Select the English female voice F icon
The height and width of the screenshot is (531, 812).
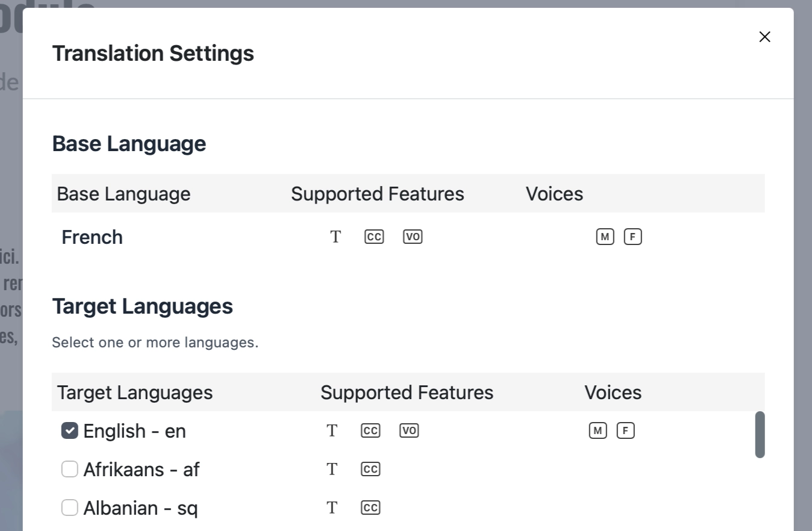(625, 430)
